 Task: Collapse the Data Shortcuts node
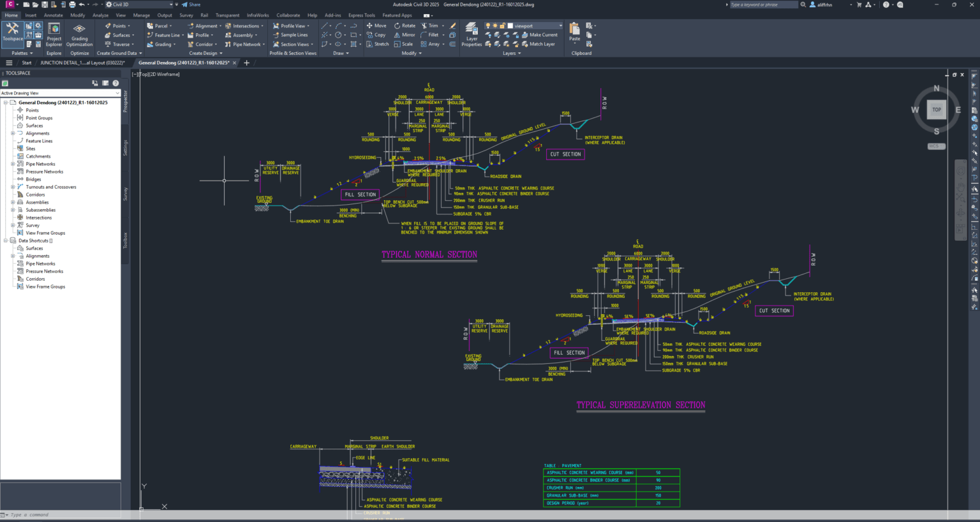(x=5, y=241)
